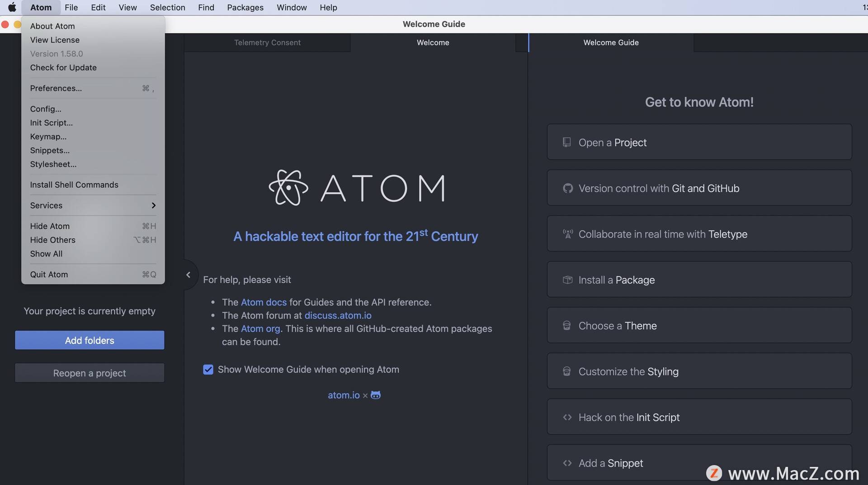868x485 pixels.
Task: Select the Welcome Guide tab
Action: pos(611,43)
